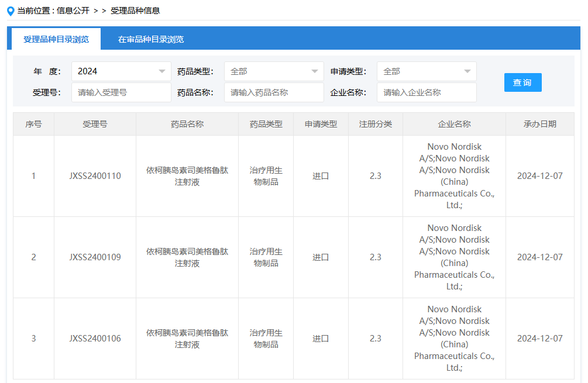588x383 pixels.
Task: Open the 年度 2024 dropdown
Action: click(x=121, y=71)
